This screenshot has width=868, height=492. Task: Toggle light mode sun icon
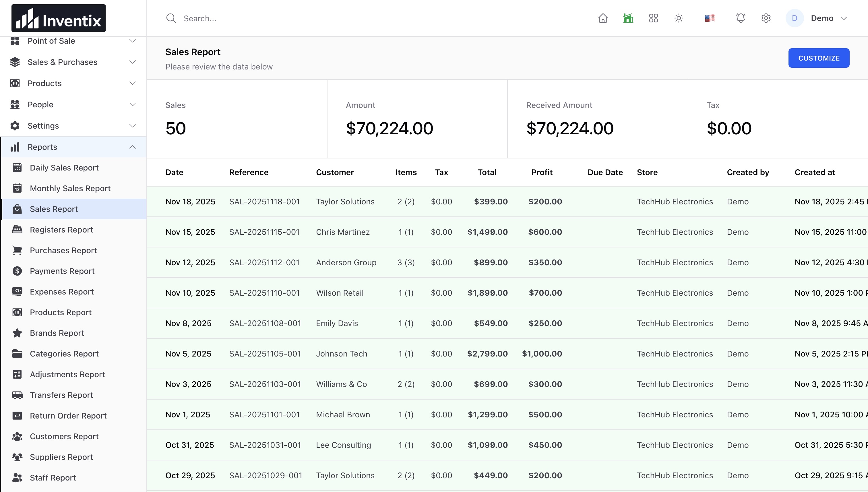pyautogui.click(x=679, y=18)
